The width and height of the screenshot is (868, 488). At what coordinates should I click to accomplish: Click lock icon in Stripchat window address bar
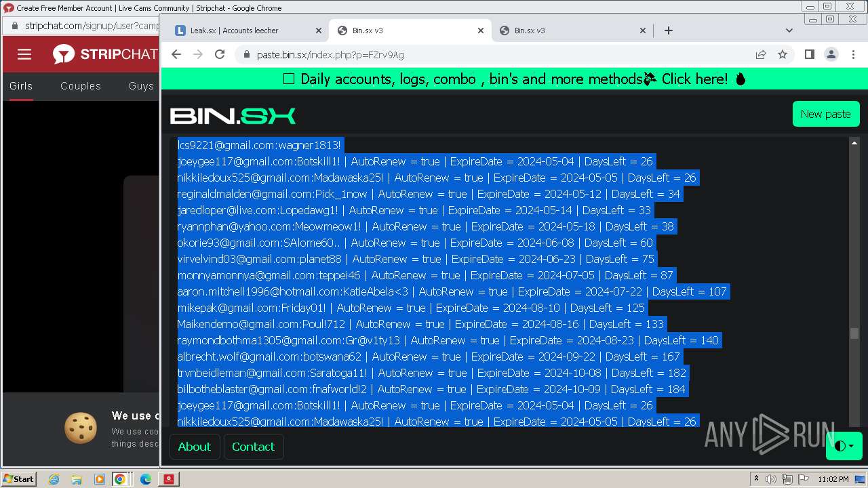[x=15, y=26]
